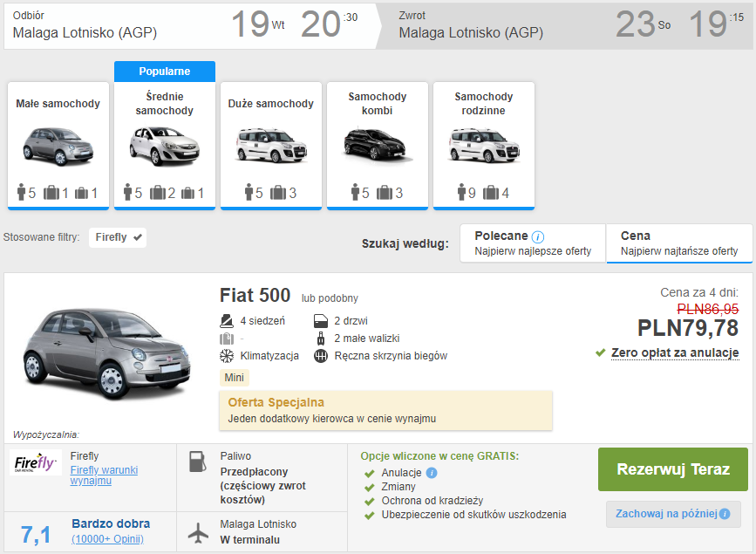Click the fuel pump Paliwo icon
The height and width of the screenshot is (554, 756).
click(x=199, y=462)
